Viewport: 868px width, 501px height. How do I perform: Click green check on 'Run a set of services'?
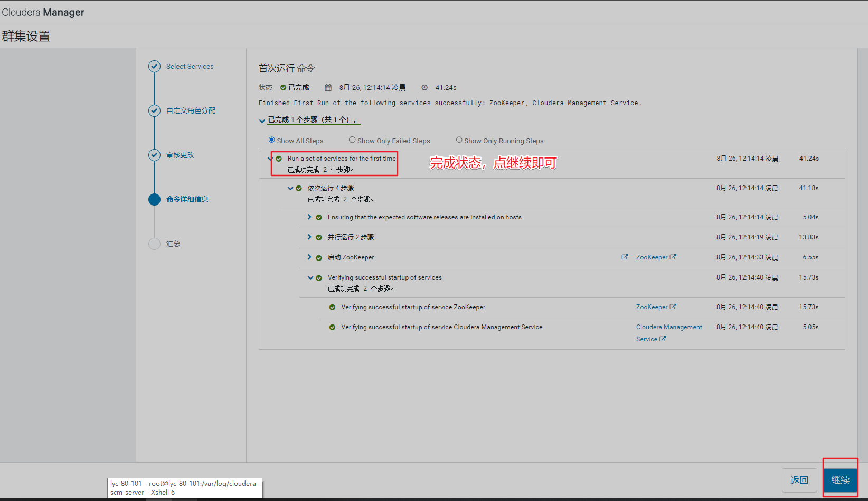(x=279, y=159)
